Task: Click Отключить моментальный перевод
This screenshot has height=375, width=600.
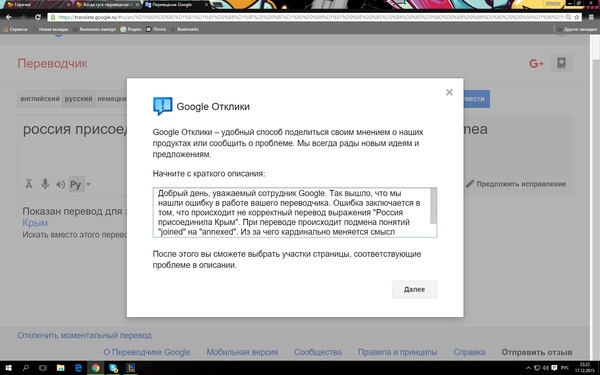Action: click(85, 336)
